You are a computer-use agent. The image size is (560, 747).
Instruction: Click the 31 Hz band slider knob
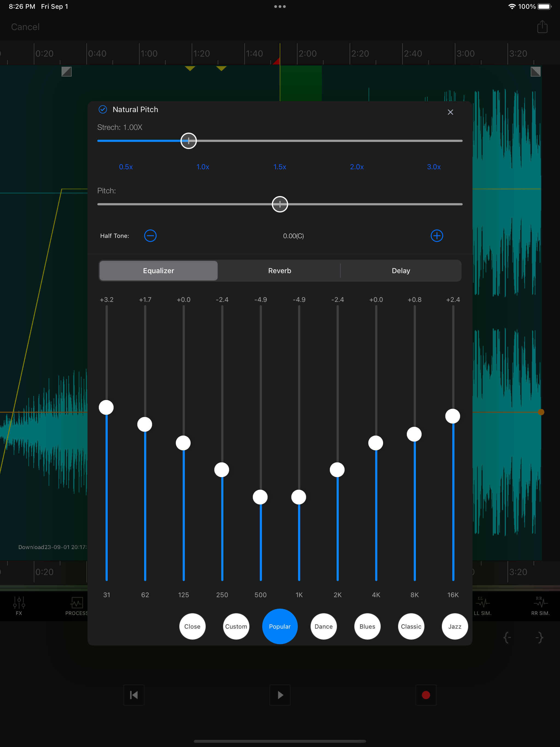(x=106, y=407)
